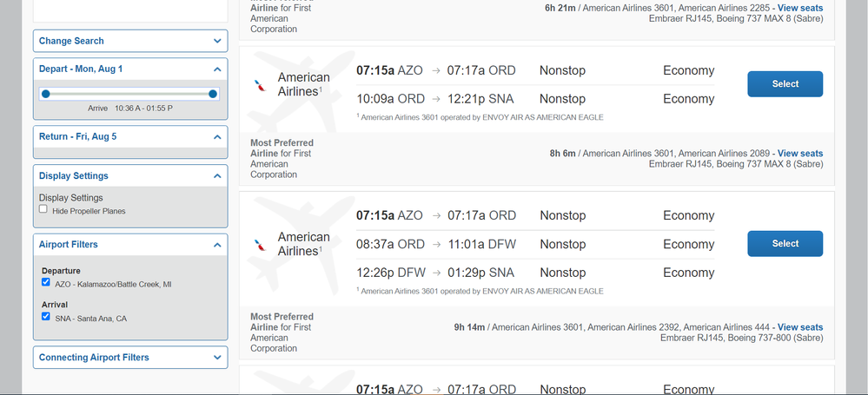The image size is (868, 395).
Task: View seats for the 9h 14m flight
Action: coord(800,327)
